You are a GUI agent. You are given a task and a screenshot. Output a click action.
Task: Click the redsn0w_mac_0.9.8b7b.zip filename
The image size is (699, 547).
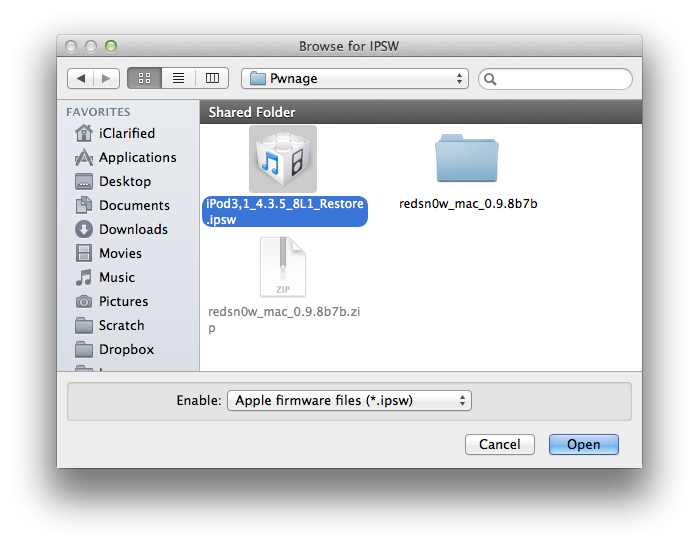(x=284, y=319)
